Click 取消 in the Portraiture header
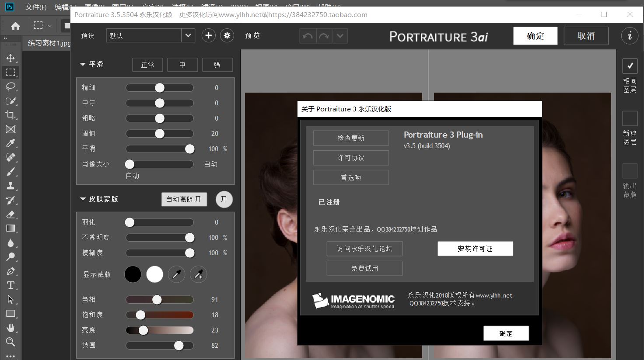 click(586, 36)
